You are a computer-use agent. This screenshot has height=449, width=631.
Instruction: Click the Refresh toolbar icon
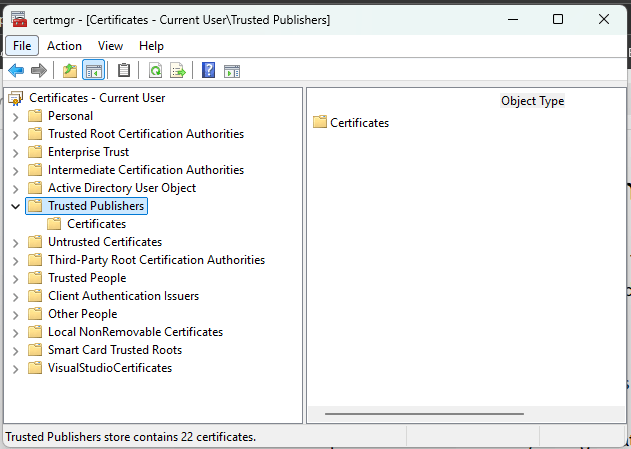coord(155,70)
